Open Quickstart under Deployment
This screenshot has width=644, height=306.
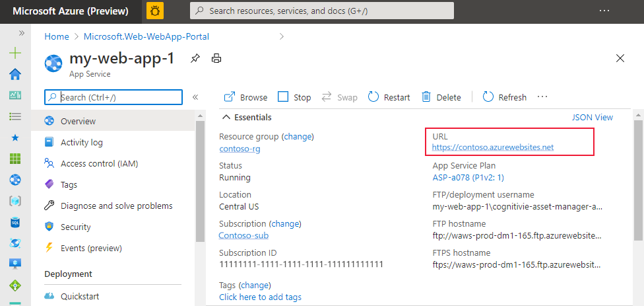113,296
